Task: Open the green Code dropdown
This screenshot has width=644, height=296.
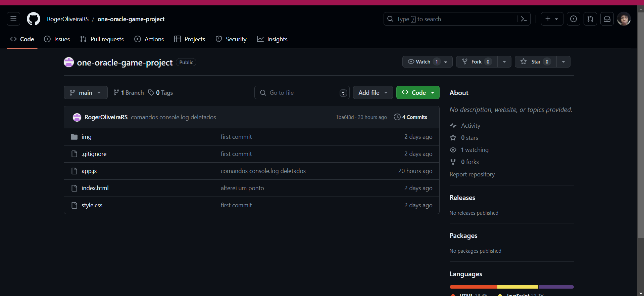Action: [418, 92]
